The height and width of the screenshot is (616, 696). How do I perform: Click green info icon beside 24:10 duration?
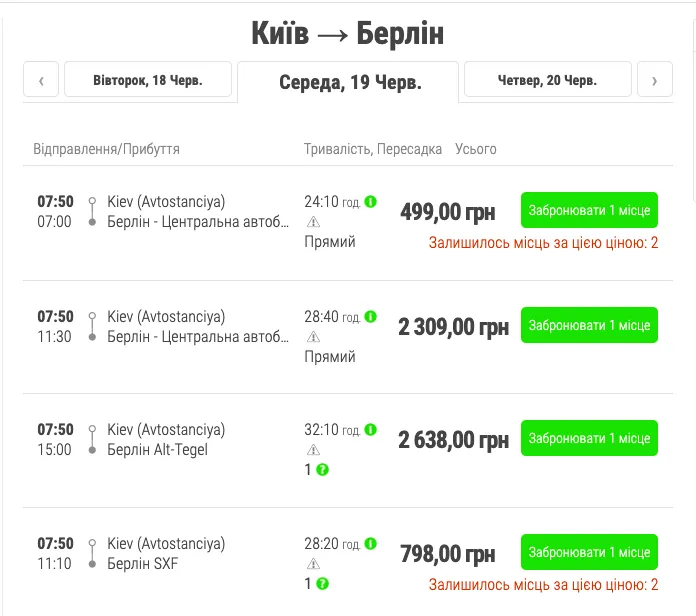[x=371, y=202]
